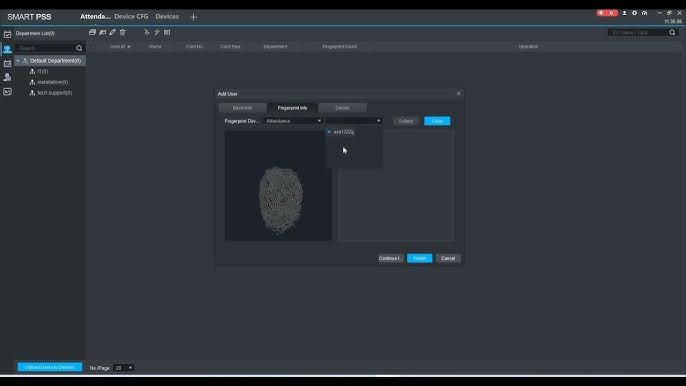
Task: Click the Operation column header
Action: tap(528, 46)
